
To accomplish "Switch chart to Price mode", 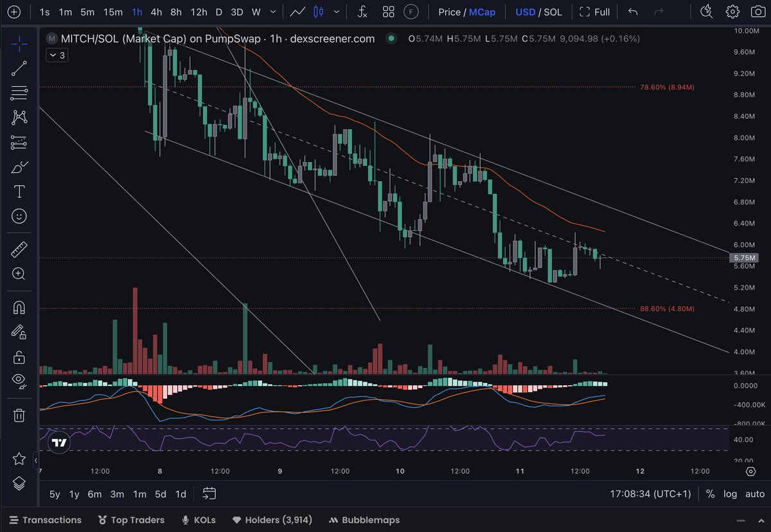I will coord(449,12).
